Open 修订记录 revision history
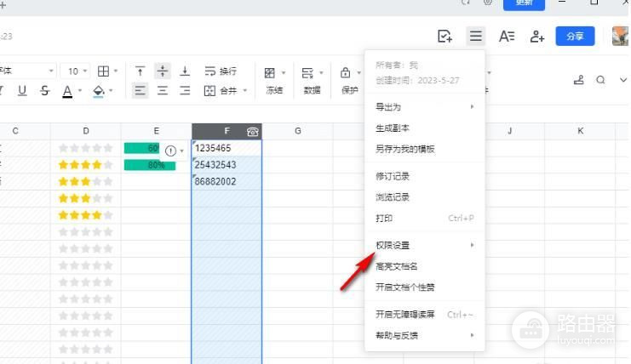Screen dimensions: 631x364 425,176
